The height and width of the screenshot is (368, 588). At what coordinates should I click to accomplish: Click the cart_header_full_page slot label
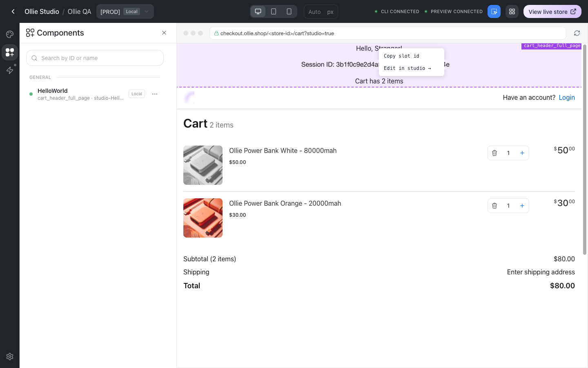click(x=552, y=46)
